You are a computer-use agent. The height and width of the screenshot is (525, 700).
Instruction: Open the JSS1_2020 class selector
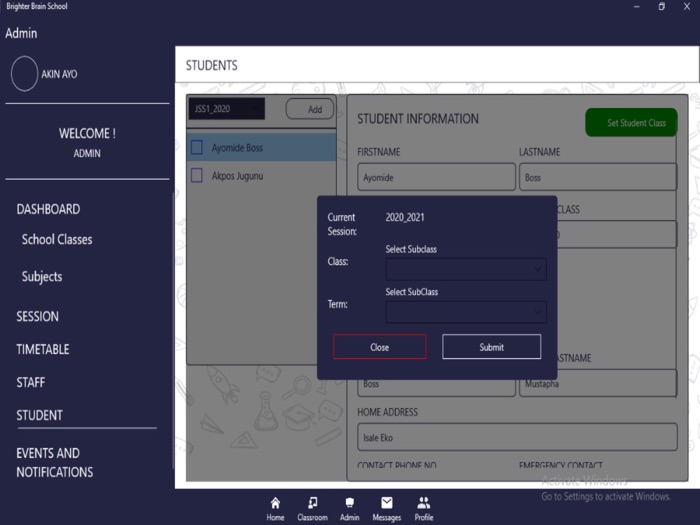(x=226, y=109)
